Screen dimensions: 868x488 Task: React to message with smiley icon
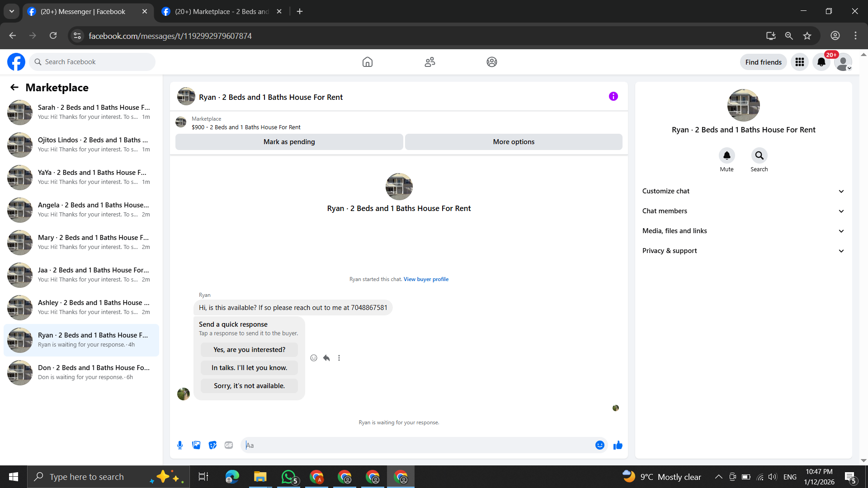314,358
